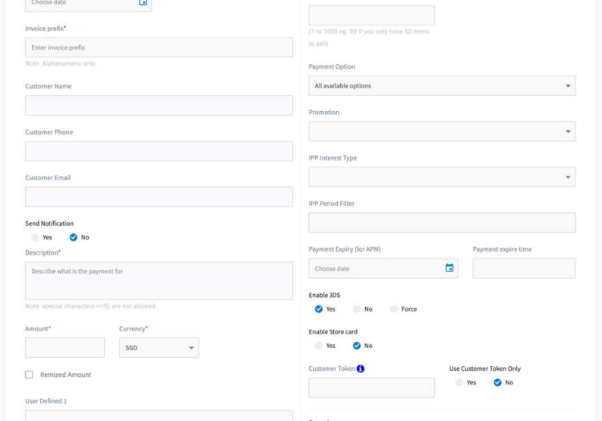The height and width of the screenshot is (421, 602).
Task: Click the Invoice prefix input field
Action: click(x=158, y=48)
